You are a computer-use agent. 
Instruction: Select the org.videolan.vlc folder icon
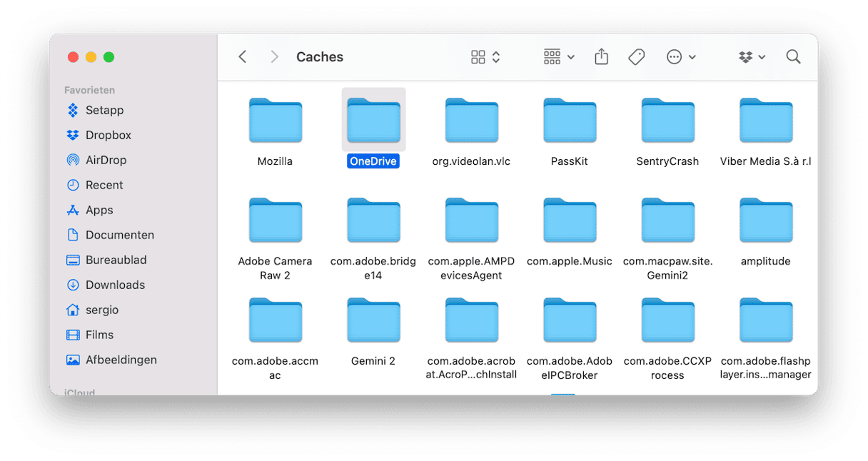point(472,121)
